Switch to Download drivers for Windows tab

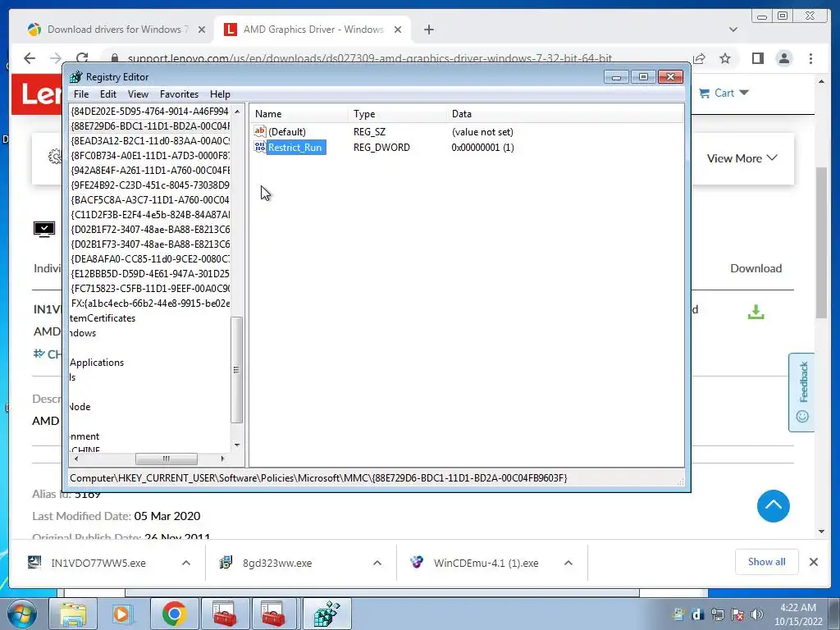pos(116,30)
